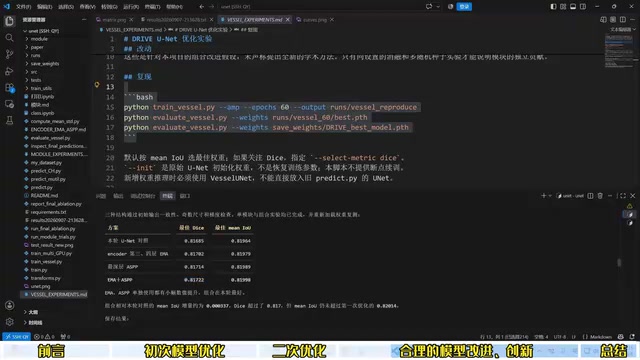The image size is (640, 360).
Task: Close the bottom panel
Action: point(633,196)
